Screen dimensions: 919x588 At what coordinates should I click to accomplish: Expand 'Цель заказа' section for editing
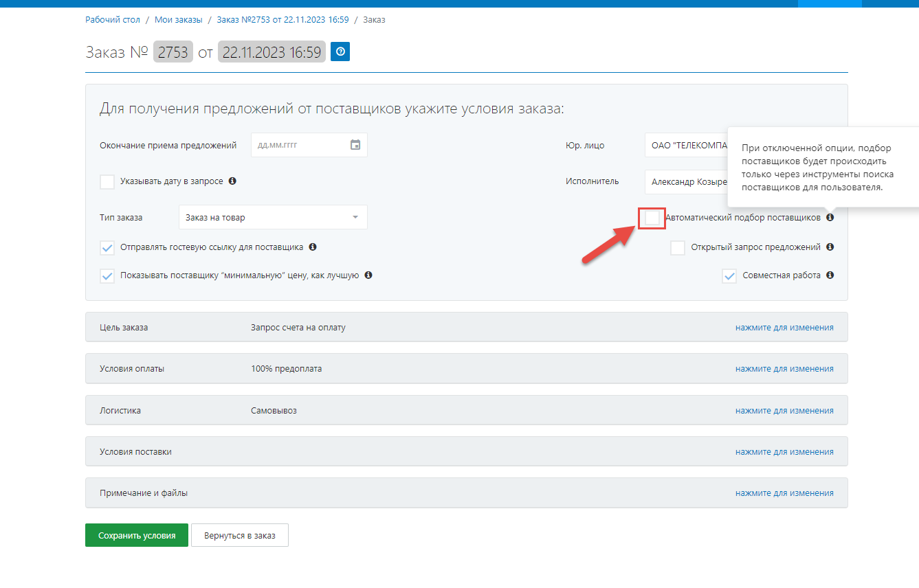coord(784,328)
